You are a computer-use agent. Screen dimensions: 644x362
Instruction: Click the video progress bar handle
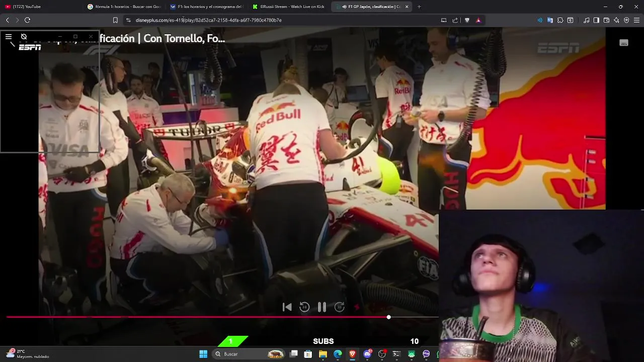tap(388, 317)
